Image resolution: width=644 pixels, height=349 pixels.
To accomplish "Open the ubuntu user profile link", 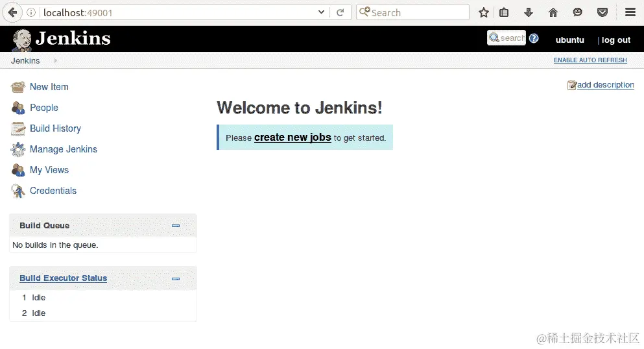I will click(569, 40).
